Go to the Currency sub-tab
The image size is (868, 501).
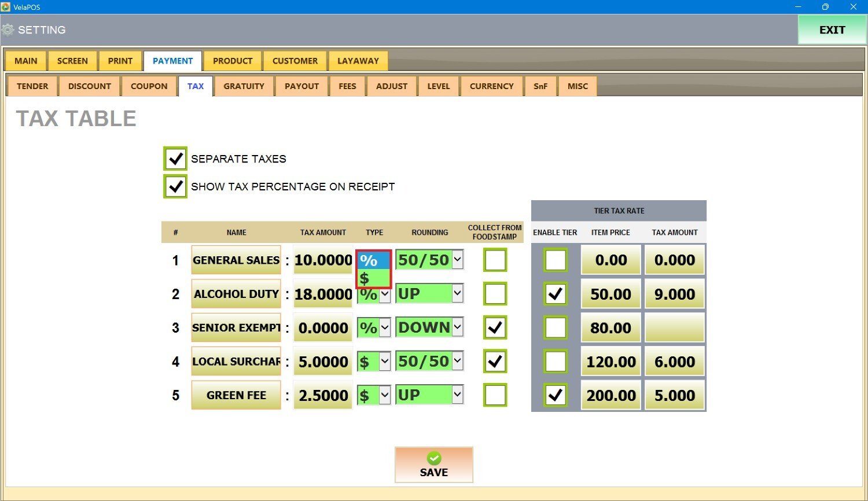coord(491,86)
